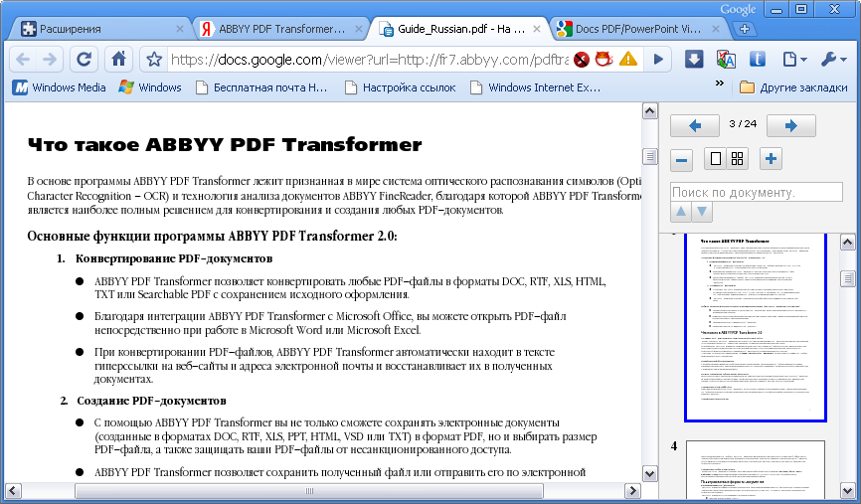
Task: Close the Docs PDF/PowerPoint tab
Action: click(x=716, y=29)
